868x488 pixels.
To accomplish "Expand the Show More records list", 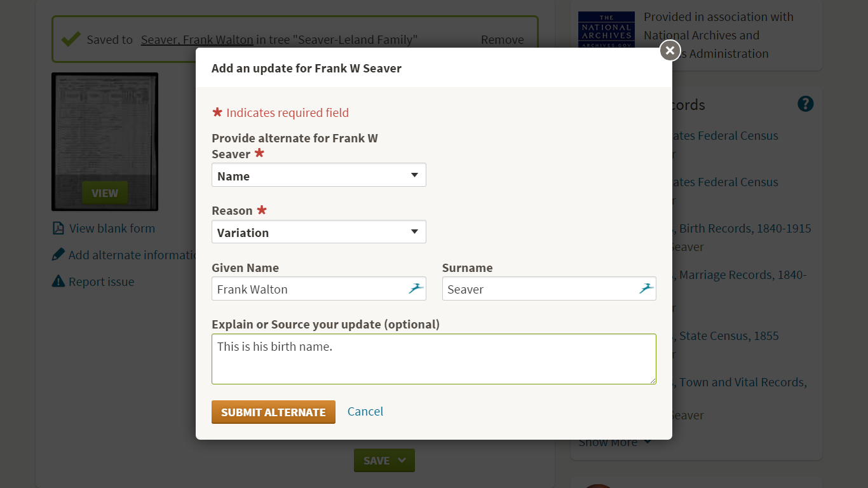I will [x=614, y=442].
